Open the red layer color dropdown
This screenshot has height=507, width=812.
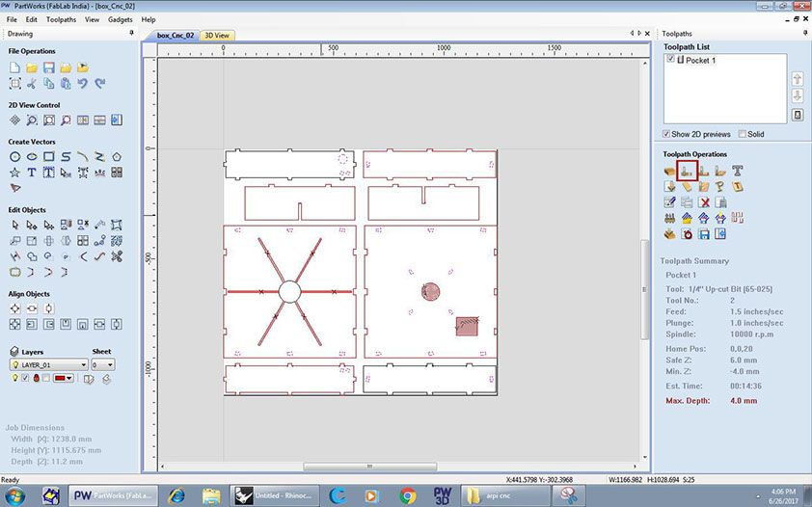click(x=64, y=379)
